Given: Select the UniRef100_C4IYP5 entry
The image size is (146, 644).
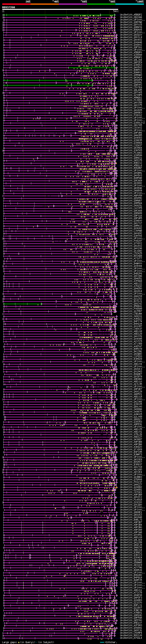Looking at the screenshot, I should pos(131,208).
